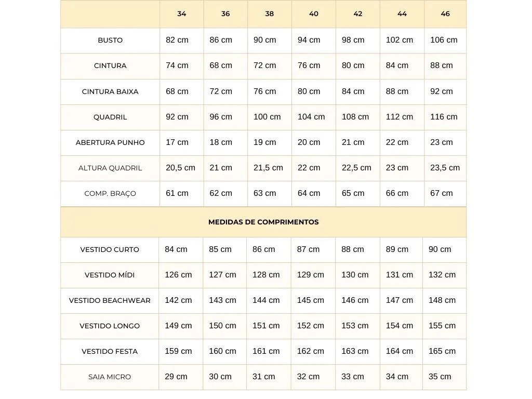Click the 165 cm vestido festa cell

tap(442, 351)
